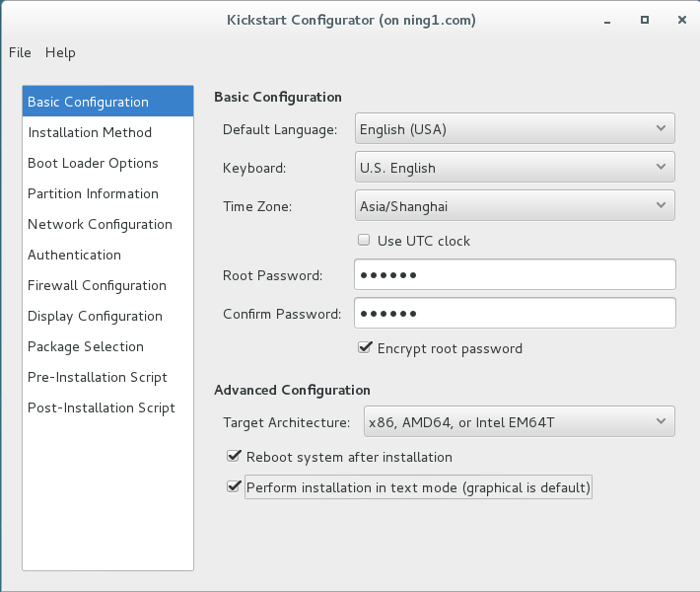This screenshot has height=592, width=700.
Task: Toggle Encrypt root password checkbox
Action: point(365,347)
